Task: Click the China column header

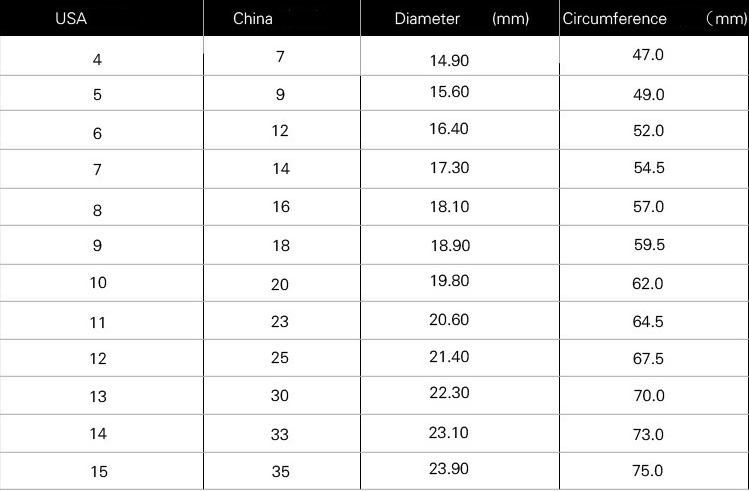Action: (x=252, y=19)
